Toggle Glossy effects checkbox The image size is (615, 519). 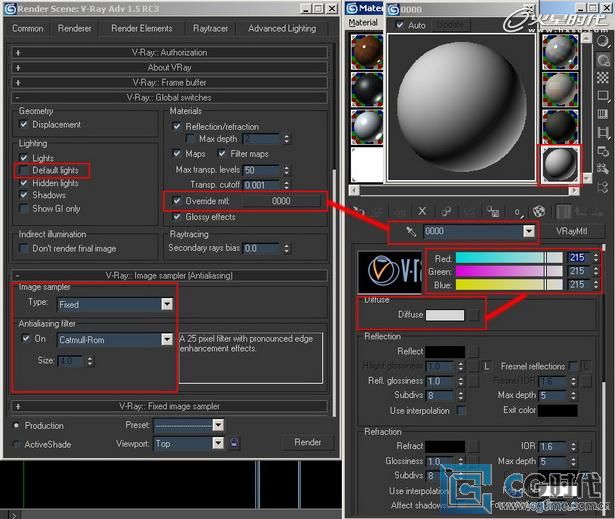pos(177,217)
